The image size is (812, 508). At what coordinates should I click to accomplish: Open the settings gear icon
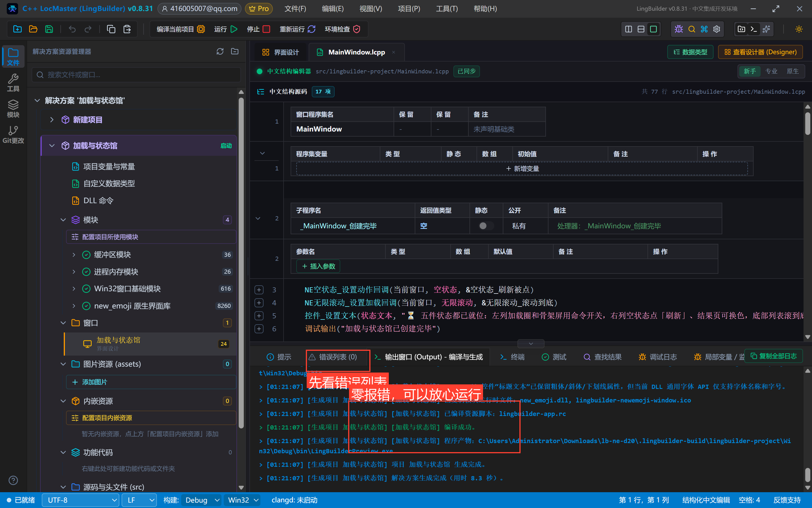tap(717, 29)
